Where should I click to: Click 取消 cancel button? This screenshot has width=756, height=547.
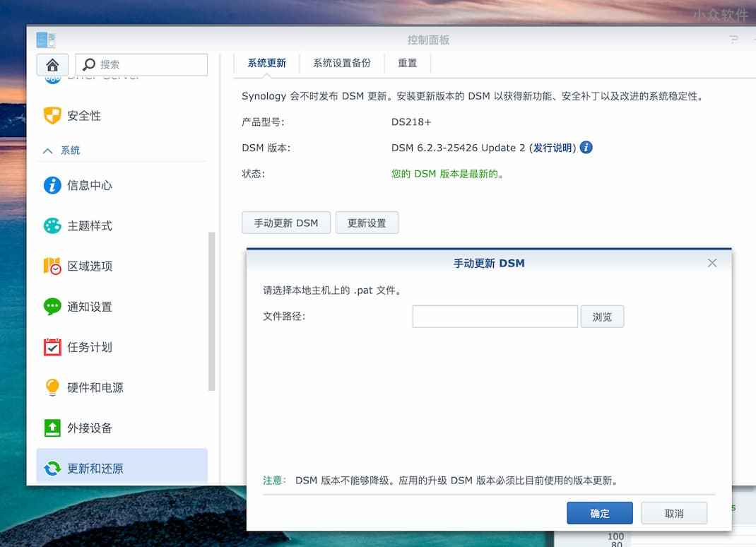point(674,513)
